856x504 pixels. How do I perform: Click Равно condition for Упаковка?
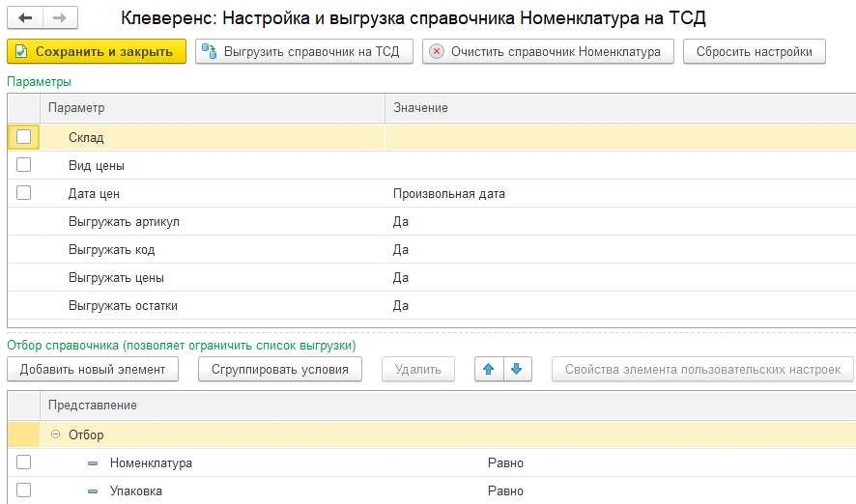505,490
